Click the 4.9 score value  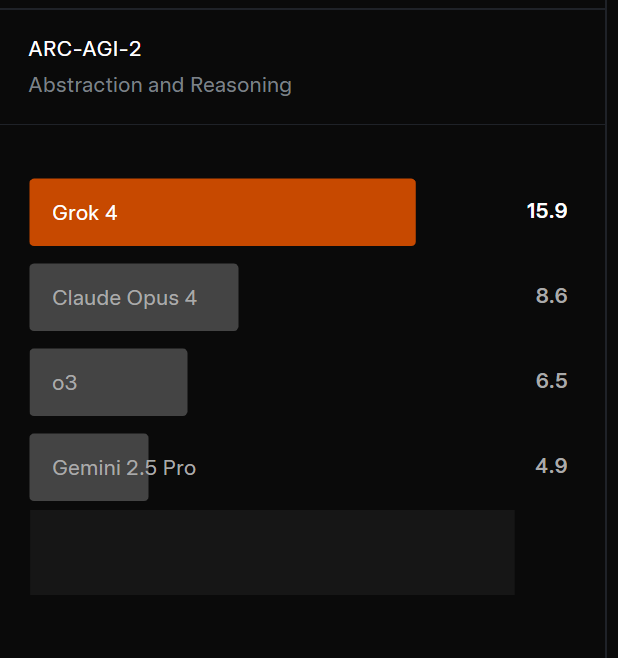551,466
